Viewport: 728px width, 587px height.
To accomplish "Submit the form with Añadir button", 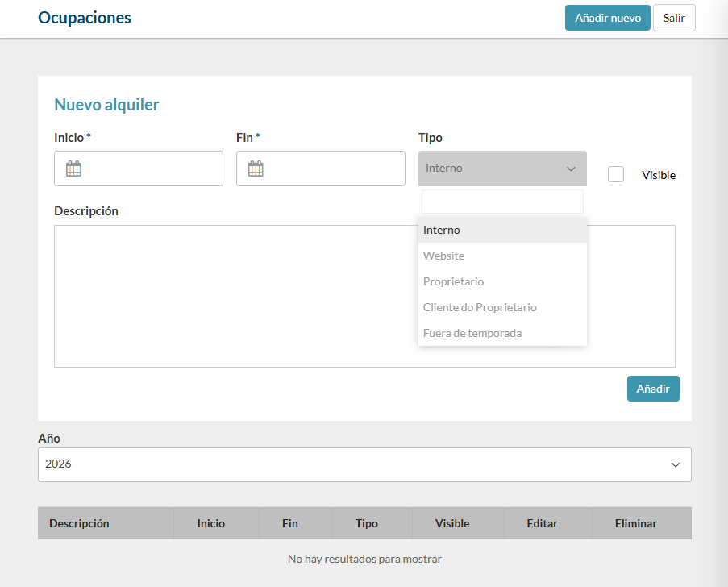I will point(653,389).
